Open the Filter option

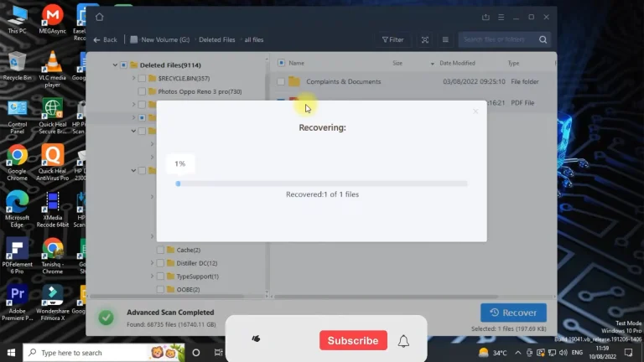pyautogui.click(x=392, y=40)
